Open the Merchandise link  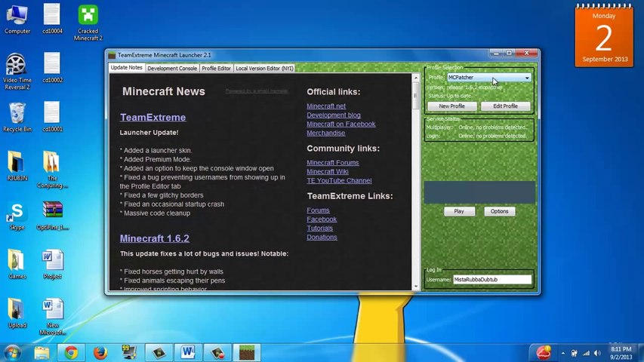pos(325,133)
